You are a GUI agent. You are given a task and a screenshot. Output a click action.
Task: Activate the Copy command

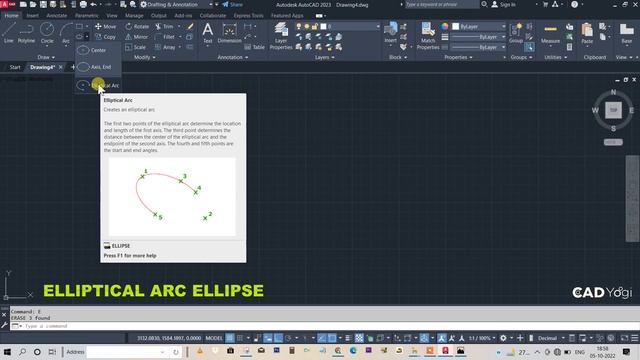[105, 37]
